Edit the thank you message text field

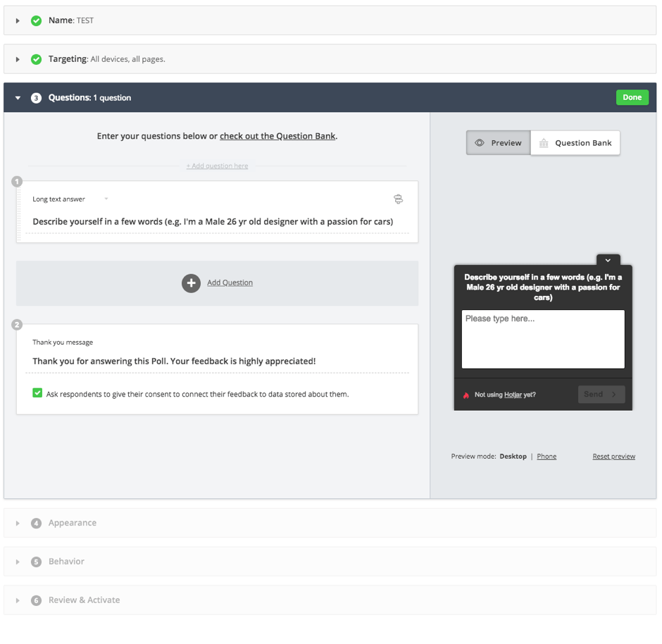click(217, 361)
